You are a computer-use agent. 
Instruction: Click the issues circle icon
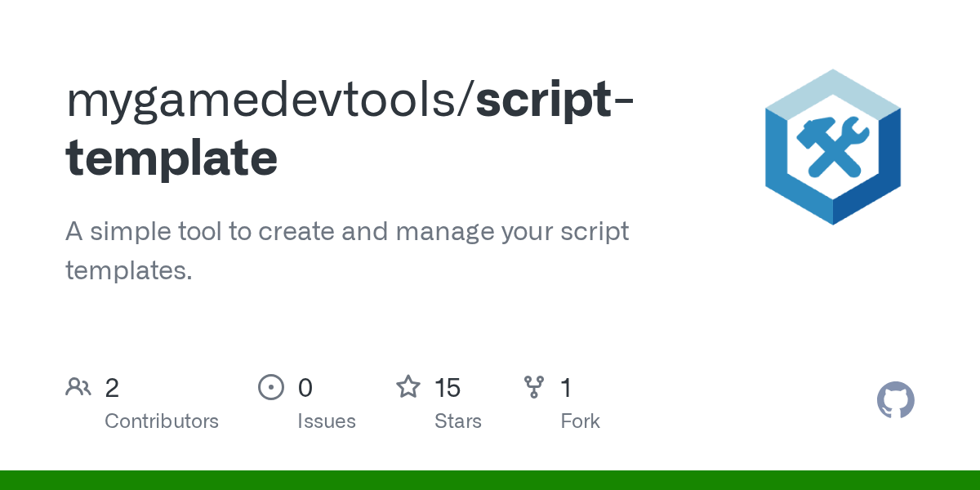271,387
